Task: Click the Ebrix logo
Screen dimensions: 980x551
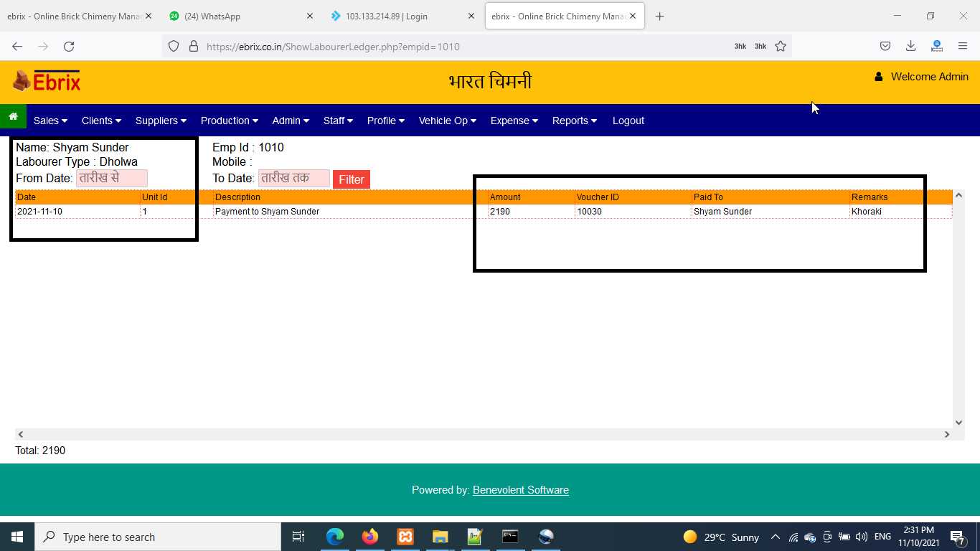Action: point(47,81)
